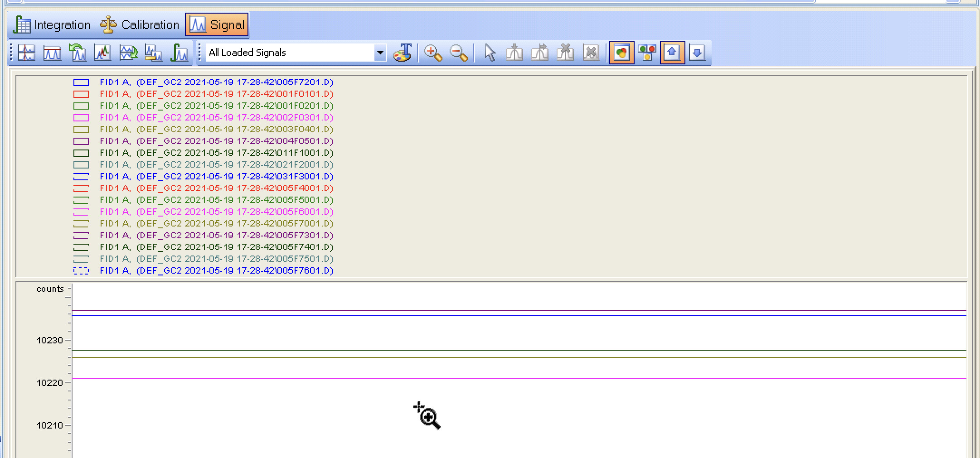Click the delete peak icon with X
The height and width of the screenshot is (458, 980).
[x=565, y=53]
